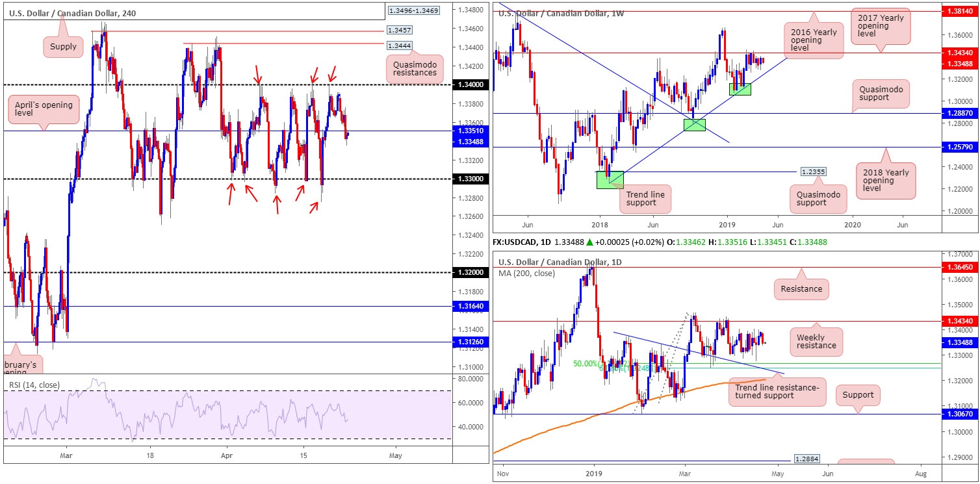
Task: Click the RSI (14, close) indicator title
Action: pyautogui.click(x=34, y=385)
